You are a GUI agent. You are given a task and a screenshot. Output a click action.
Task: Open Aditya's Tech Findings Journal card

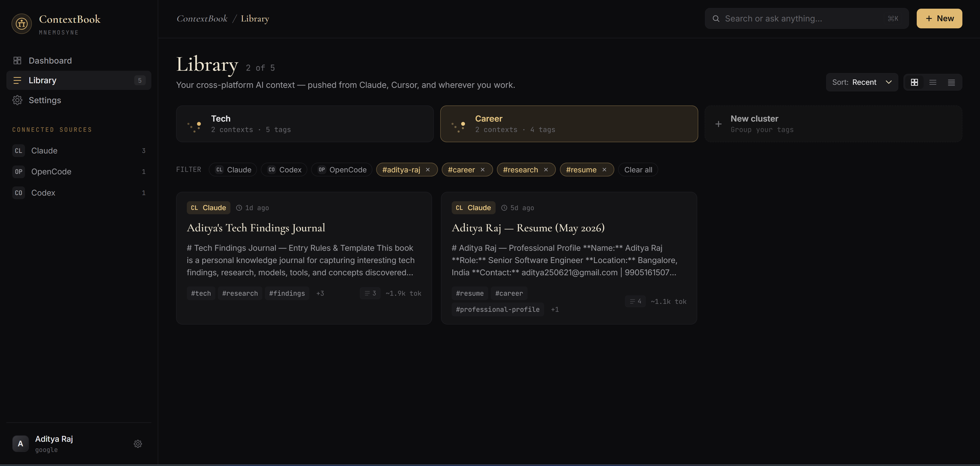click(x=304, y=258)
